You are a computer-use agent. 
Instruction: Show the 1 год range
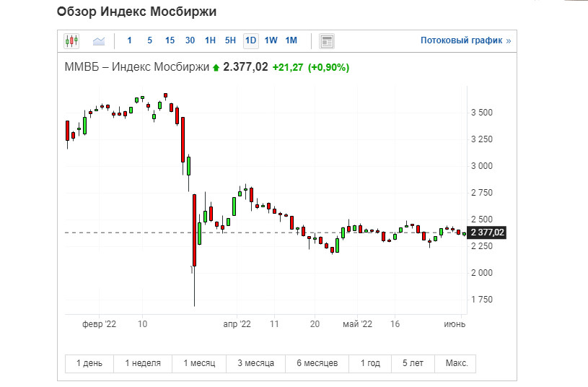(370, 363)
